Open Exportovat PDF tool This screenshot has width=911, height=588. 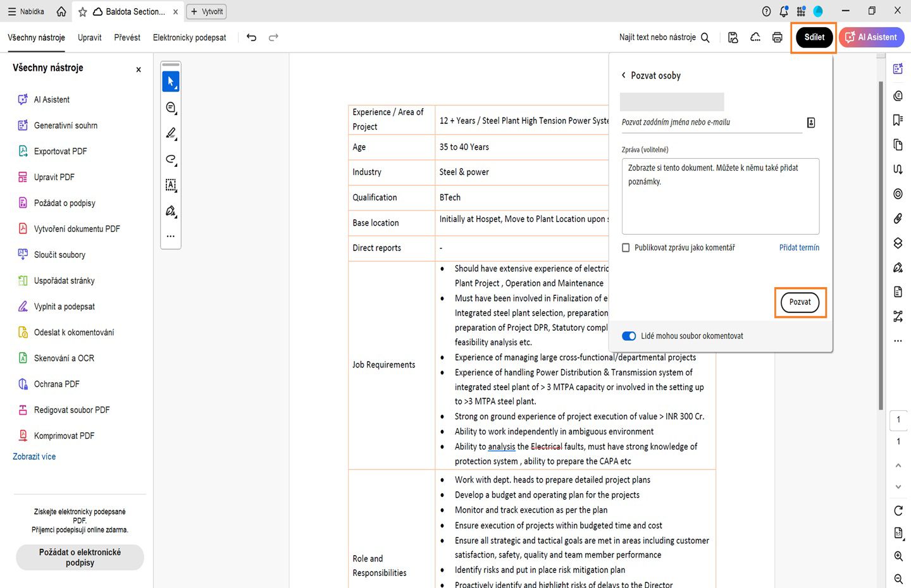[x=53, y=151]
